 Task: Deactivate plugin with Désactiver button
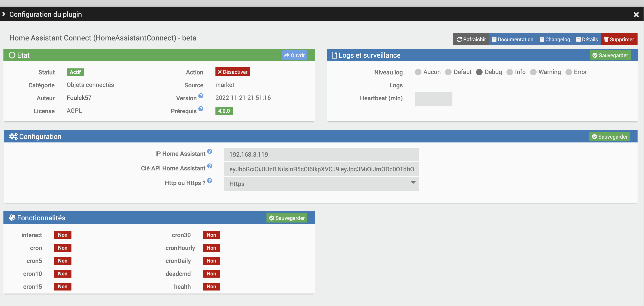coord(232,72)
